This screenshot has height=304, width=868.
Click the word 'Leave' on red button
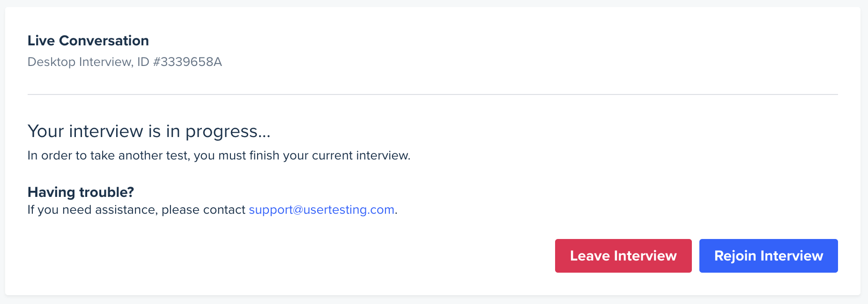pos(590,256)
